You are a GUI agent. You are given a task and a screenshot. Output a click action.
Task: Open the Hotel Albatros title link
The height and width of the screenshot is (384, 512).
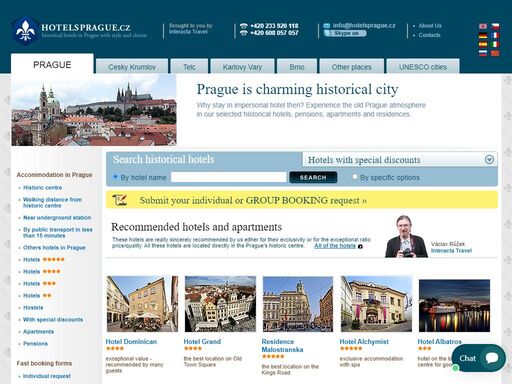pyautogui.click(x=439, y=342)
